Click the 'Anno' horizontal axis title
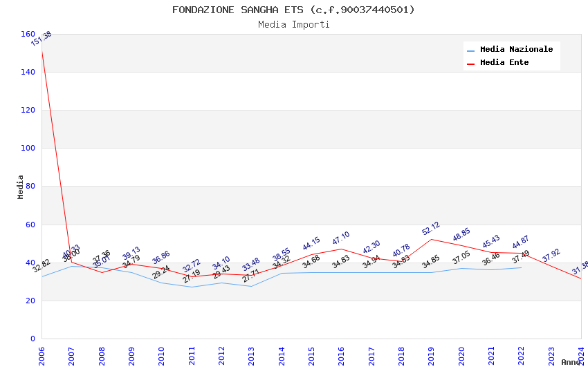The height and width of the screenshot is (380, 588). [x=571, y=362]
